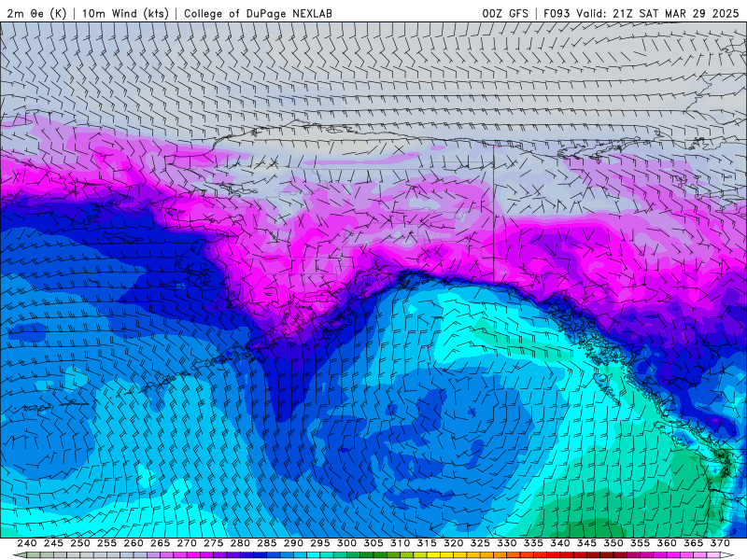This screenshot has height=560, width=747.
Task: Click the 270 value on the color scale
Action: pyautogui.click(x=187, y=543)
